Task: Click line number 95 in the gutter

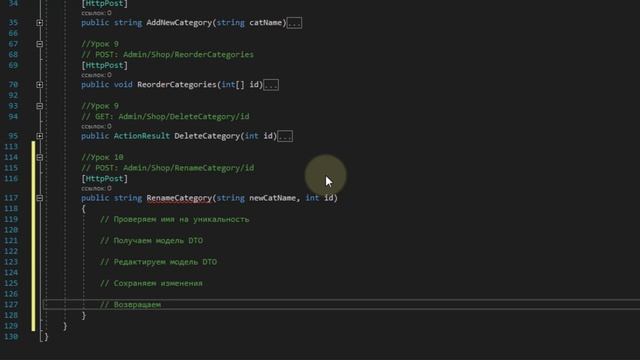Action: (x=13, y=136)
